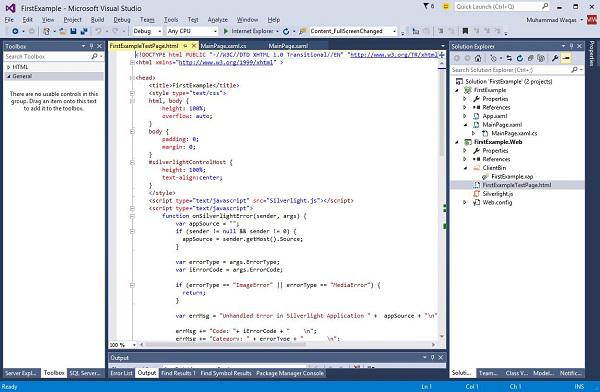The width and height of the screenshot is (600, 392).
Task: Collapse the General group in Toolbox
Action: click(x=8, y=76)
